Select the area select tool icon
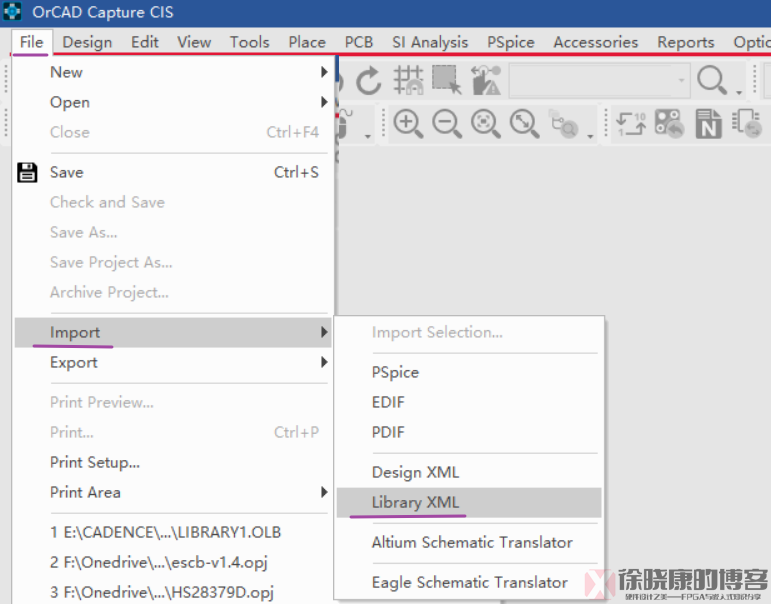Viewport: 771px width, 604px height. click(446, 80)
